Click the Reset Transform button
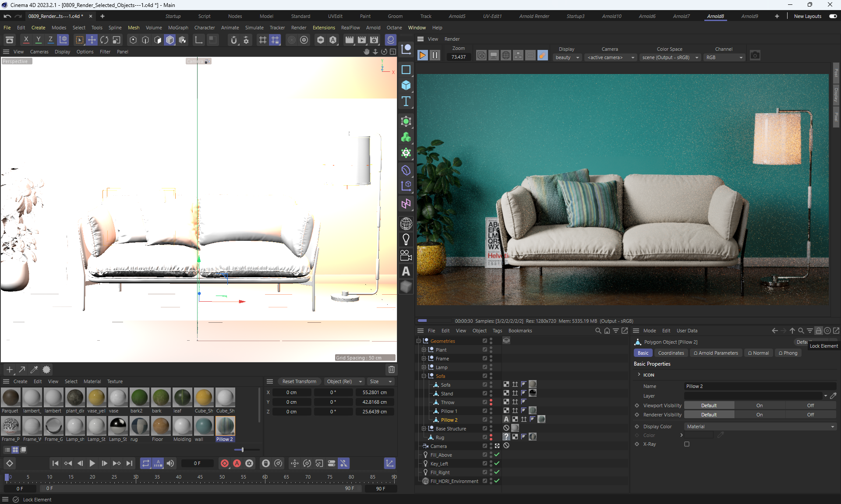 [x=299, y=381]
